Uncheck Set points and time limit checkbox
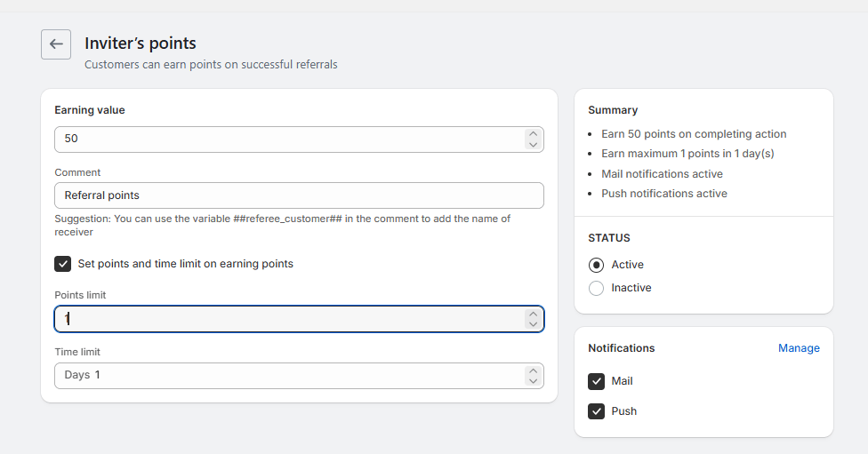Viewport: 868px width, 454px height. coord(63,264)
